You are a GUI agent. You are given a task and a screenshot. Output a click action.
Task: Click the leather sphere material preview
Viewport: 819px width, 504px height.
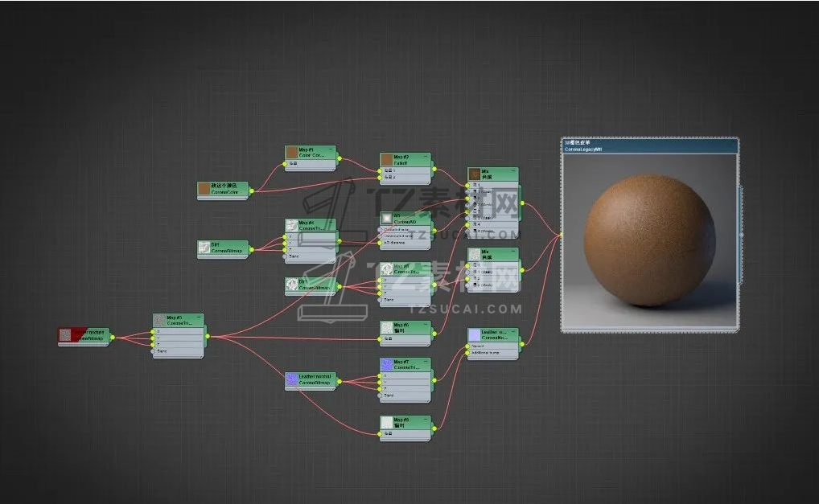tap(649, 241)
